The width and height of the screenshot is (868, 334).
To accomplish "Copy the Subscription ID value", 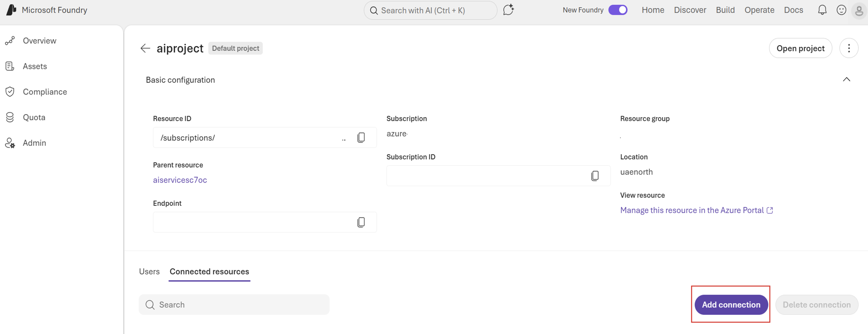I will pyautogui.click(x=595, y=176).
